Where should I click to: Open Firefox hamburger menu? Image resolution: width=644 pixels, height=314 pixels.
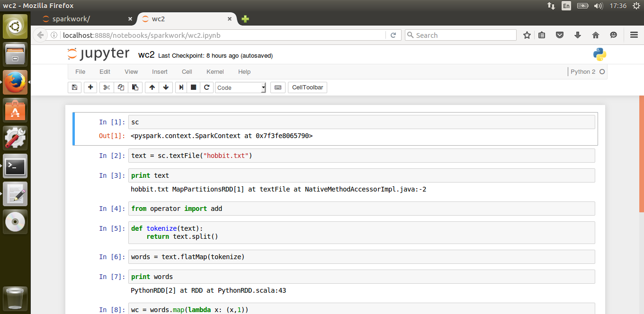click(x=634, y=35)
